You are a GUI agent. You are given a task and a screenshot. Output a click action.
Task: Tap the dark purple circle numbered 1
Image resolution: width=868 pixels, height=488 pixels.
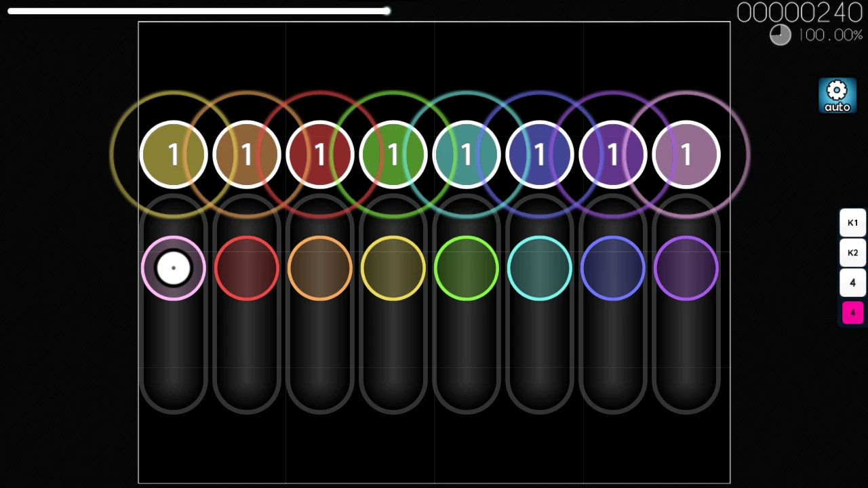pos(613,155)
